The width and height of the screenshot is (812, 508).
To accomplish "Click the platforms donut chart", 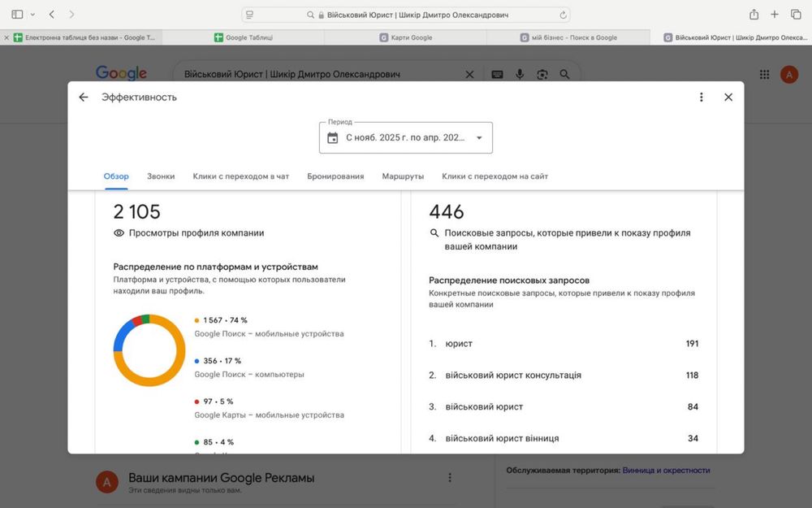I will [x=149, y=350].
